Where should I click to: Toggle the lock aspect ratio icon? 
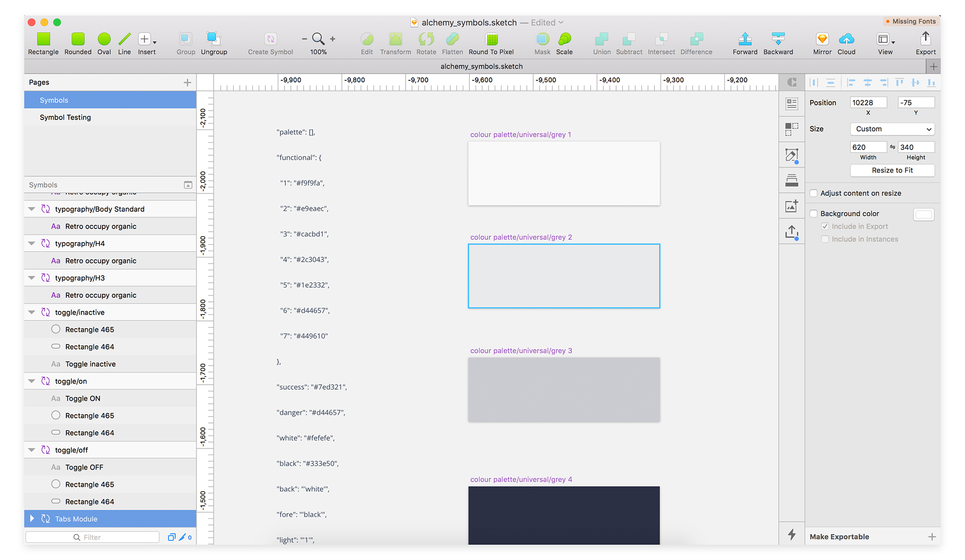pos(893,147)
